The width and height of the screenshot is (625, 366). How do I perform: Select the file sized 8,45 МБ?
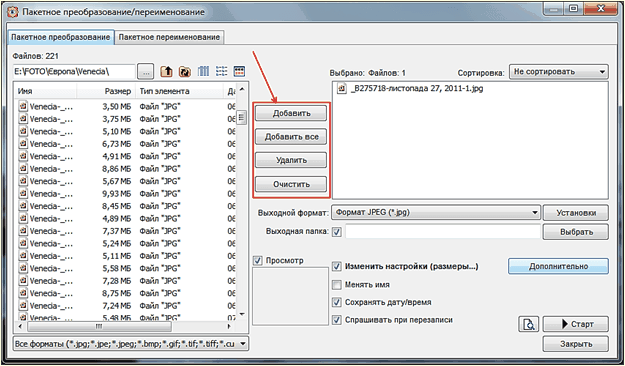(x=126, y=206)
